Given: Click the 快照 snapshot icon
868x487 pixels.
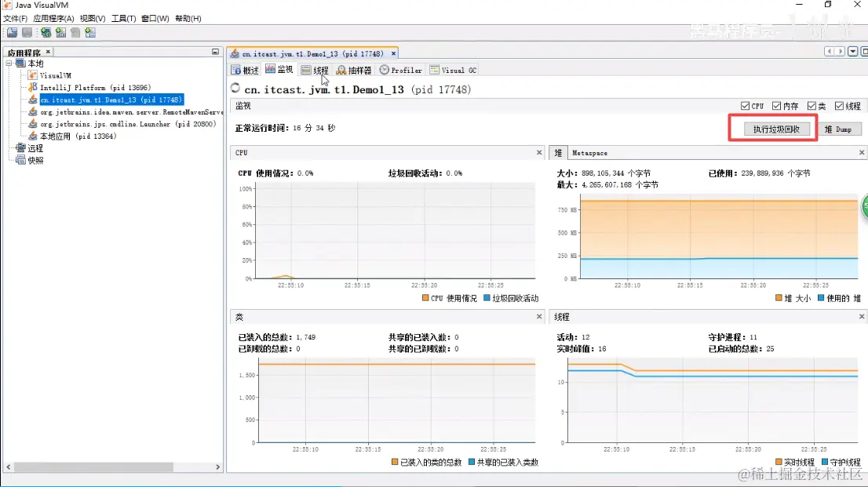Looking at the screenshot, I should tap(20, 161).
